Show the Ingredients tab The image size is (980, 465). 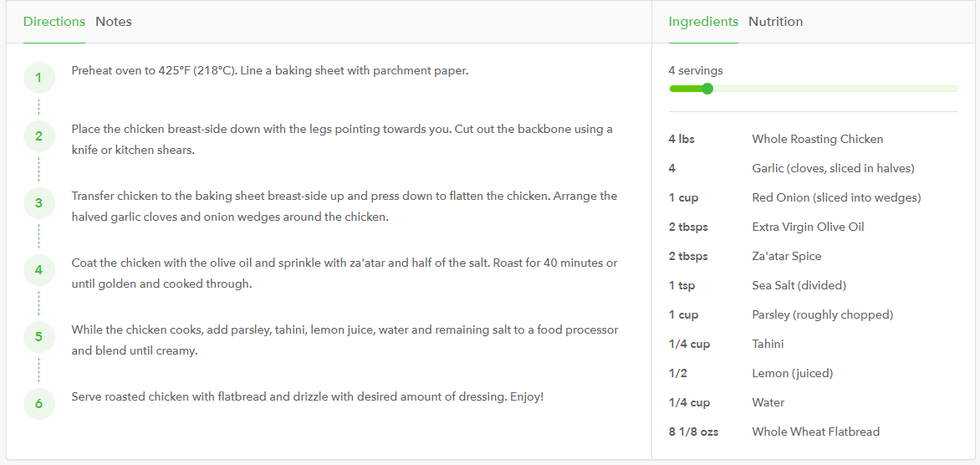(703, 22)
